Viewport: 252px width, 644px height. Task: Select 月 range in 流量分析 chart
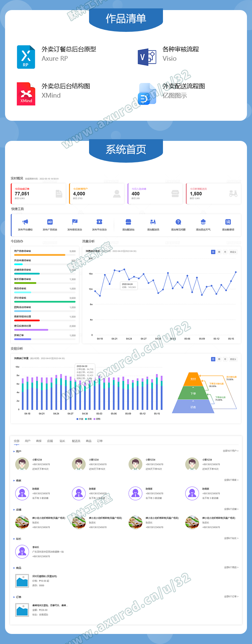point(225,252)
